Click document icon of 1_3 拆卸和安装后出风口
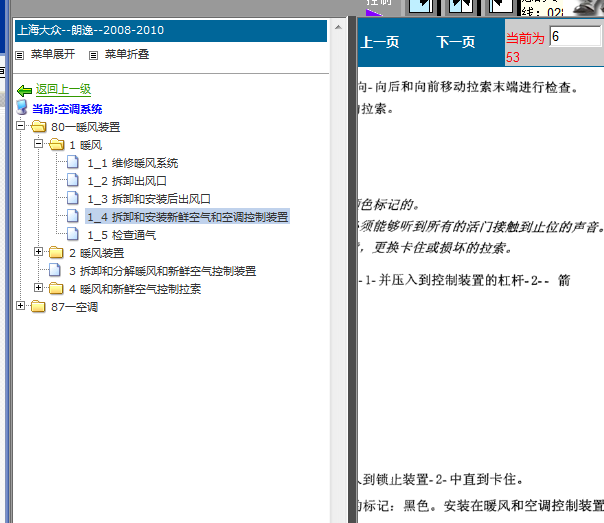This screenshot has width=604, height=523. tap(73, 198)
